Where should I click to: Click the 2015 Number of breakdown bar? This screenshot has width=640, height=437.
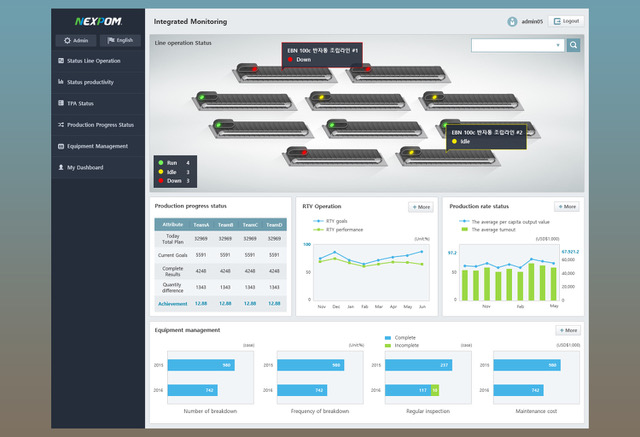tap(201, 365)
